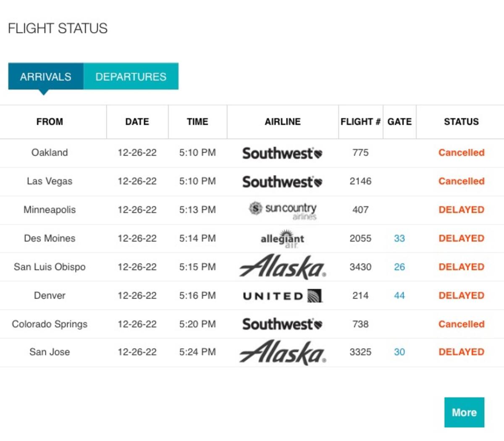The width and height of the screenshot is (504, 441).
Task: Switch to the Departures tab
Action: pyautogui.click(x=131, y=76)
